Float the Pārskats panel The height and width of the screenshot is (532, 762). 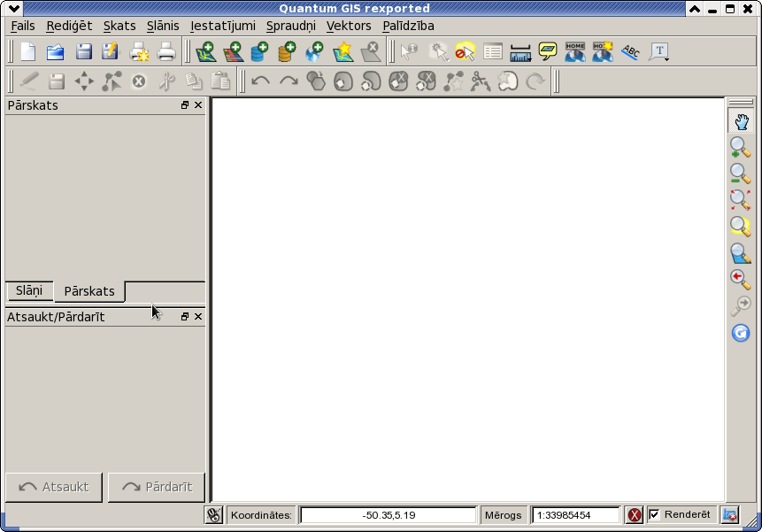coord(185,105)
